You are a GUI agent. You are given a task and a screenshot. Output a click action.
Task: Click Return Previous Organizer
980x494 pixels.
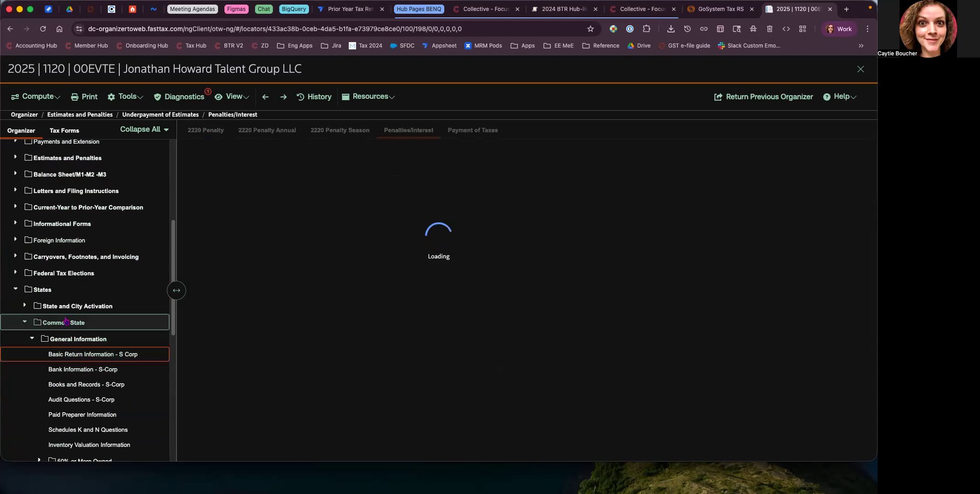click(764, 97)
